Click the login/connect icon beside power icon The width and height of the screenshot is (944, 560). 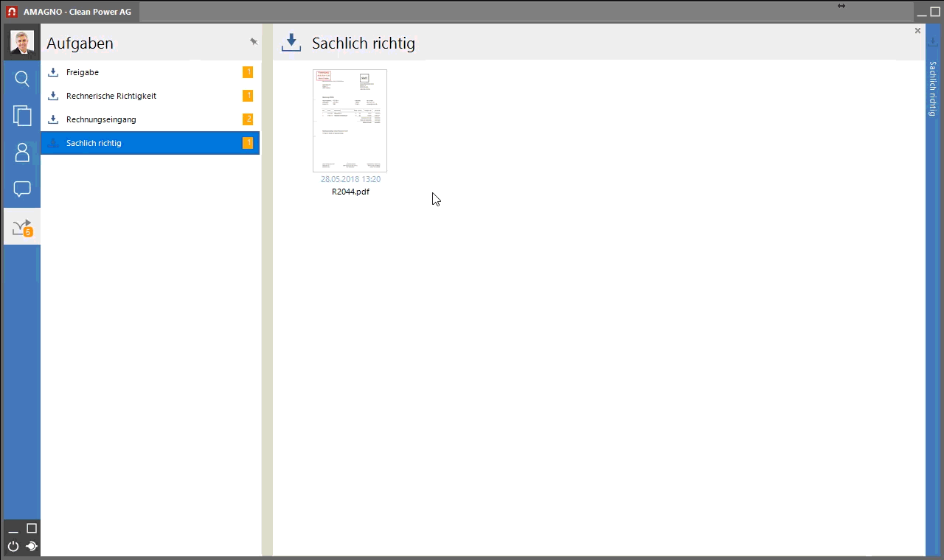pos(32,547)
